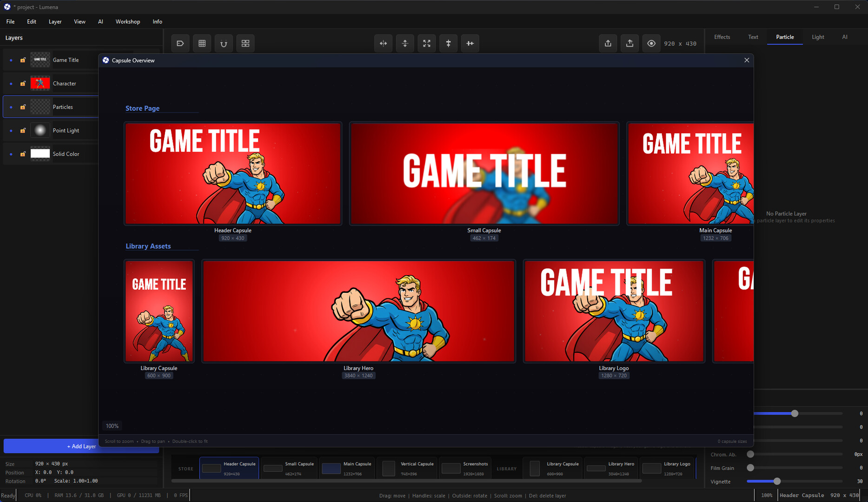Click the fit-to-canvas expand arrows icon
The width and height of the screenshot is (868, 502).
(426, 43)
